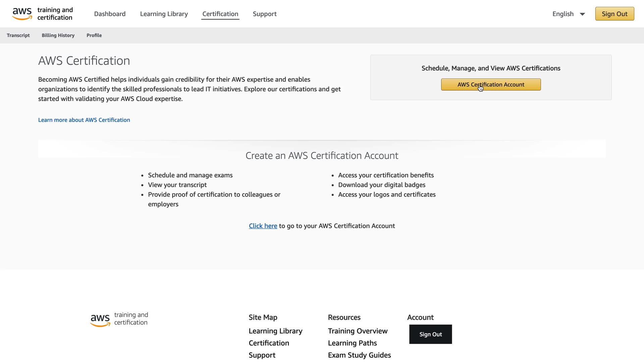
Task: Open the footer Certification link
Action: [269, 343]
